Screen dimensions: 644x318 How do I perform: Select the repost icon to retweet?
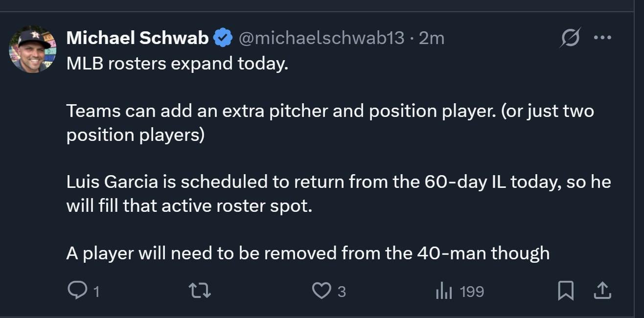[200, 291]
